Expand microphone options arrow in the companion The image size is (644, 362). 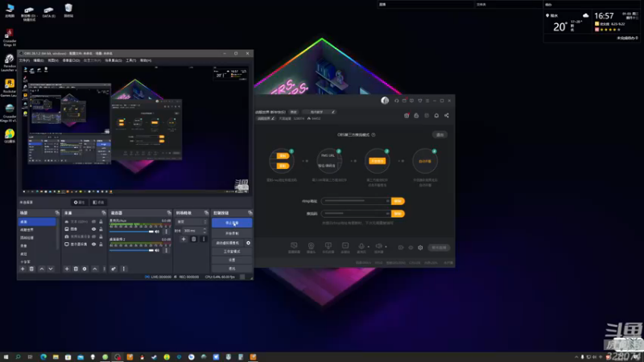369,247
